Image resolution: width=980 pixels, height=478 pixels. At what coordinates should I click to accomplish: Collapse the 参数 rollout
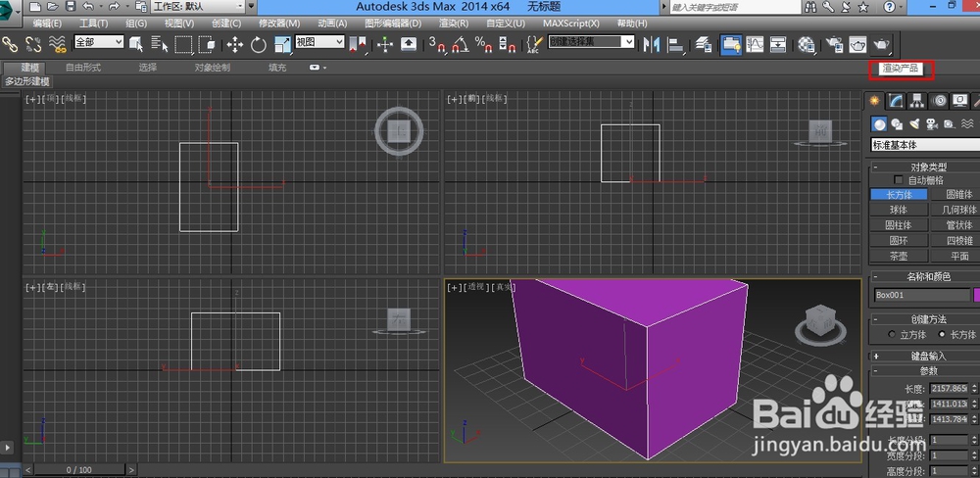(925, 370)
